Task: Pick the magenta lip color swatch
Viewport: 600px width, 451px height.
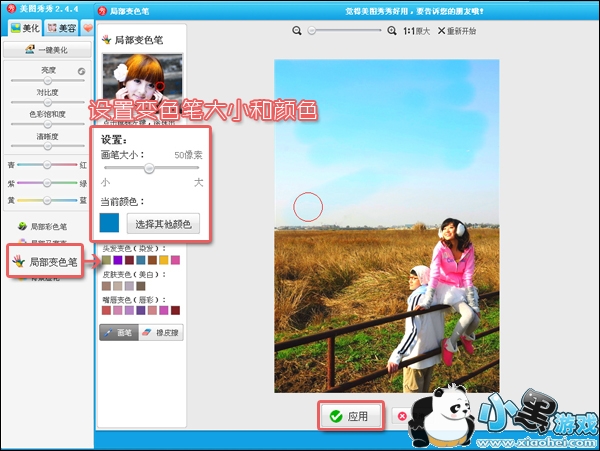Action: pos(164,310)
